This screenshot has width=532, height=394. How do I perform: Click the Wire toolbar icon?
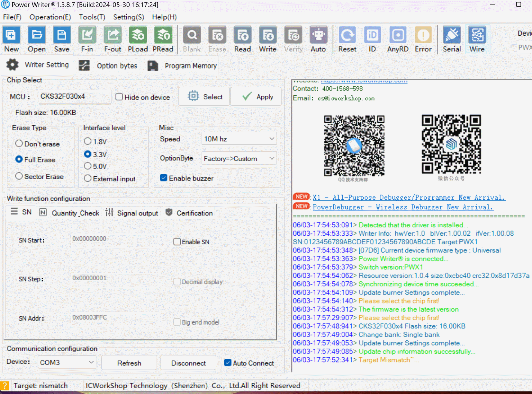(x=477, y=39)
